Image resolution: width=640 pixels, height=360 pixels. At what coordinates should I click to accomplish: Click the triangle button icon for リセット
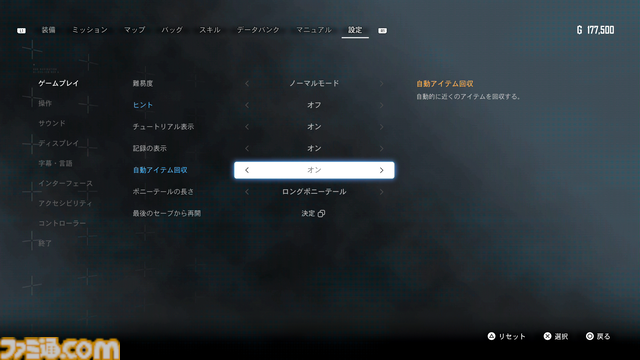click(x=491, y=336)
